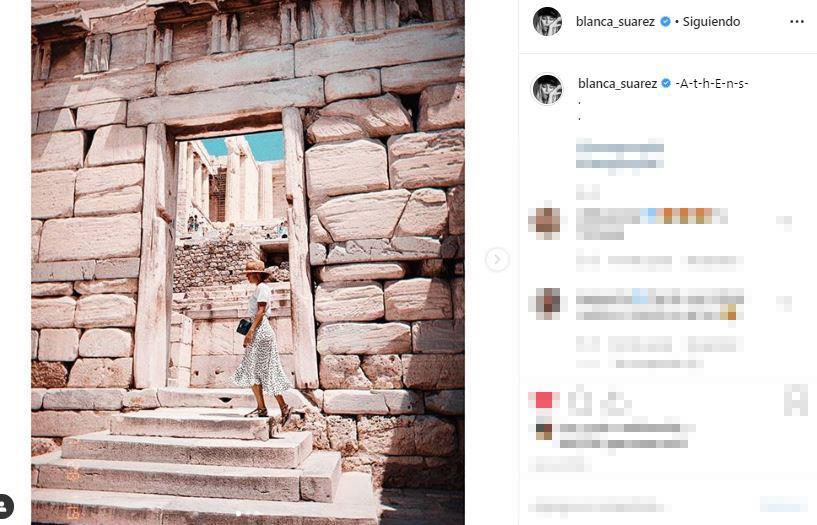Open blanca_suarez profile picture in header
This screenshot has height=525, width=817.
547,22
